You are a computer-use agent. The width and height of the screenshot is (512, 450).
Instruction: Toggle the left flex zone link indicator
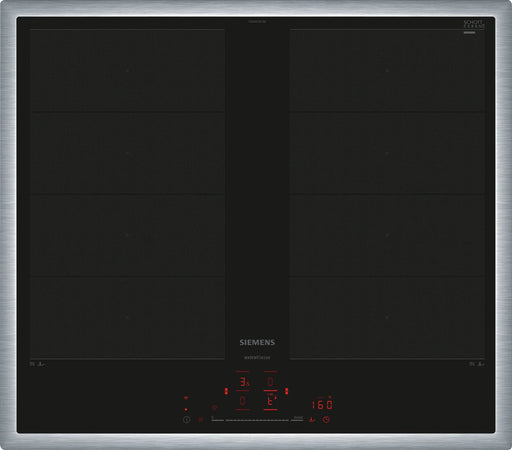[x=226, y=391]
